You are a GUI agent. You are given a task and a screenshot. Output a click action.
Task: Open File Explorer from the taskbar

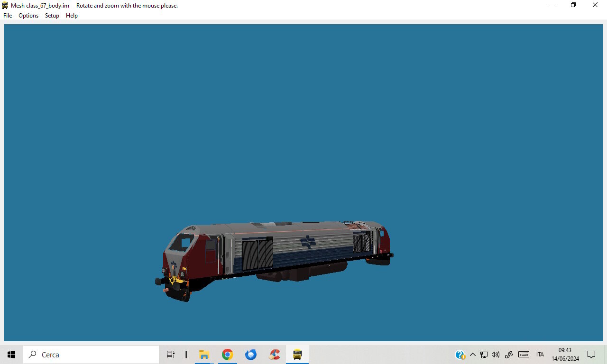(204, 355)
